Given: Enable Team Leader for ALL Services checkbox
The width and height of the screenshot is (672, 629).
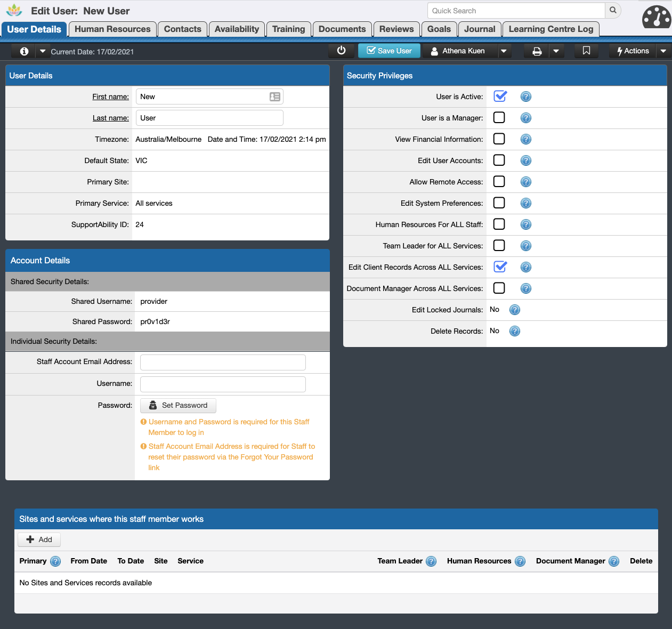Looking at the screenshot, I should pyautogui.click(x=499, y=245).
